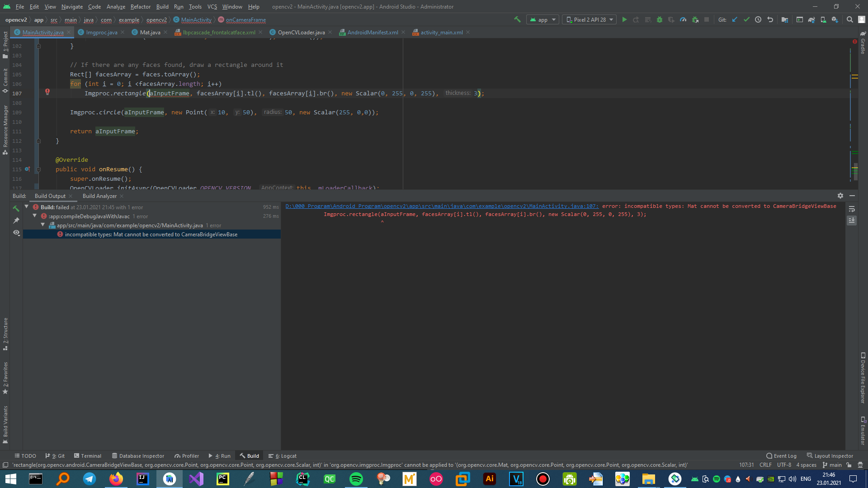The image size is (868, 488).
Task: Open the Analyze menu
Action: [x=116, y=7]
